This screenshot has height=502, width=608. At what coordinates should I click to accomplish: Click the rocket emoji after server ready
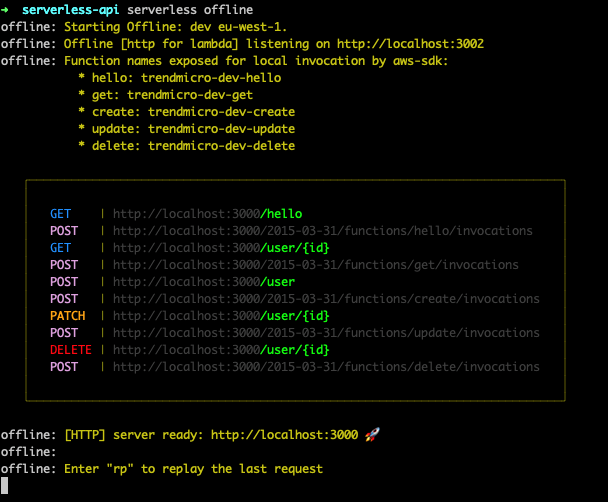pyautogui.click(x=372, y=435)
